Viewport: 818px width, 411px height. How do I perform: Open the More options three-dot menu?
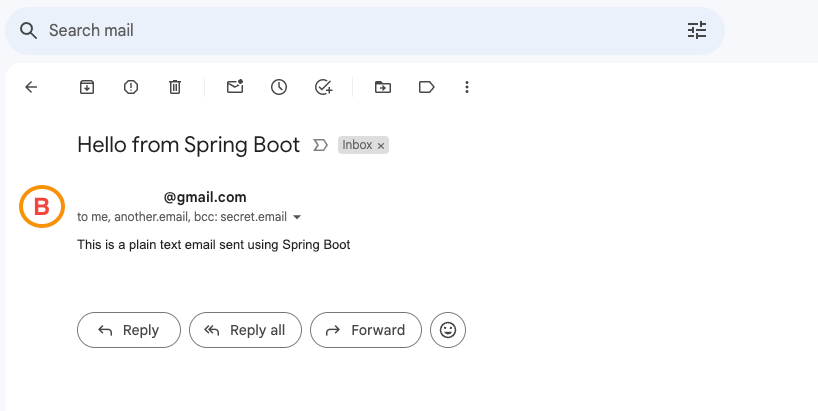tap(467, 87)
